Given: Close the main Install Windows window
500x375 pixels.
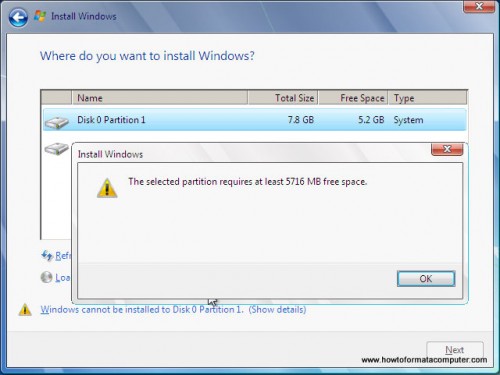Looking at the screenshot, I should [x=479, y=6].
